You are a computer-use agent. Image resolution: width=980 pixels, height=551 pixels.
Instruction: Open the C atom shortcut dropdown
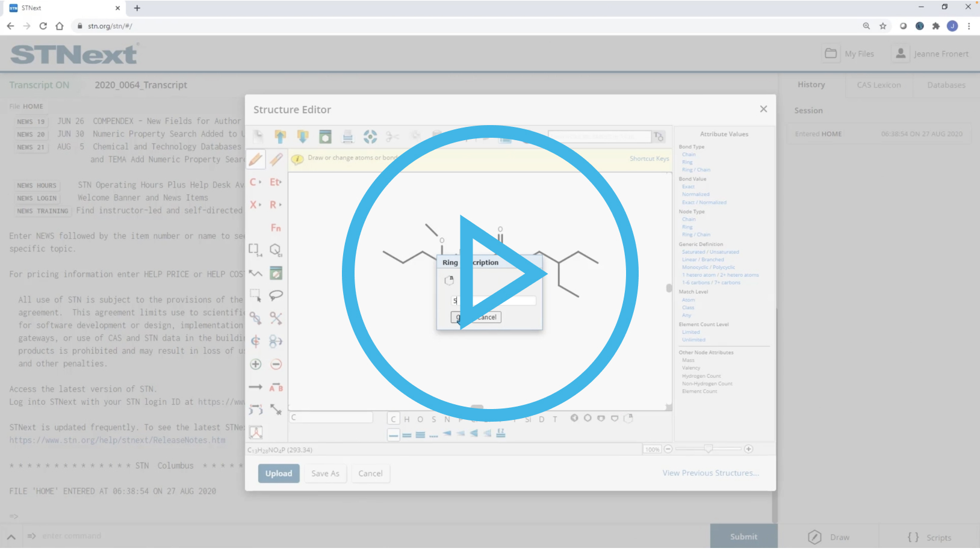pyautogui.click(x=255, y=182)
